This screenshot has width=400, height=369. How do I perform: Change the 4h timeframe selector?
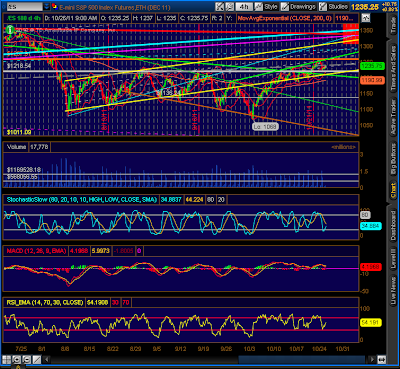coord(244,6)
